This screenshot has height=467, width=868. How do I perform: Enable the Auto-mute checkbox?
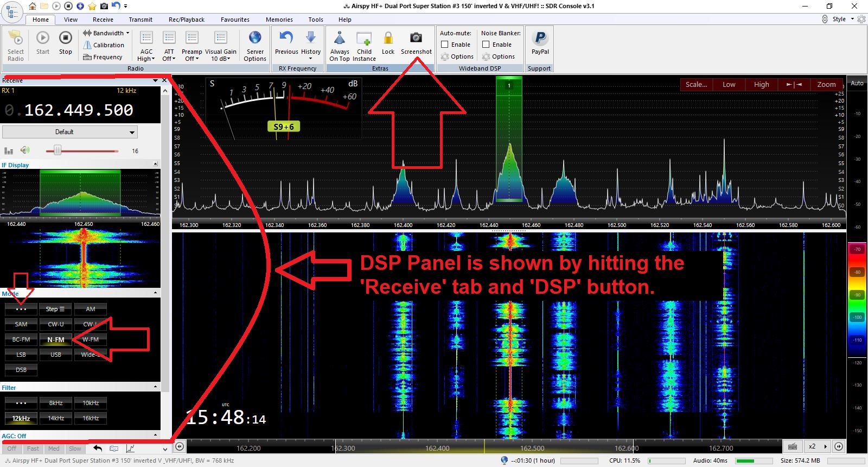445,45
